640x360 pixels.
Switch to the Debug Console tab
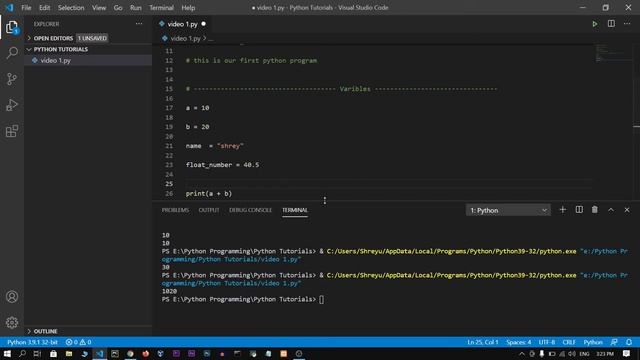[x=250, y=210]
